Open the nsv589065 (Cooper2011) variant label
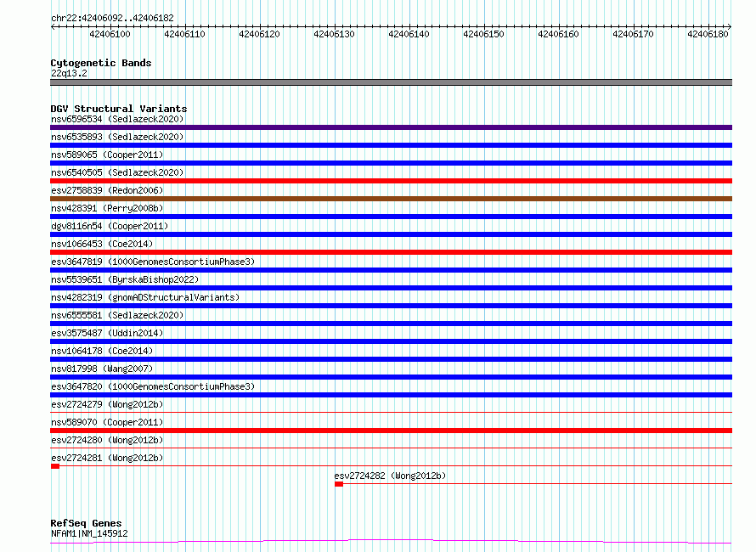 coord(107,155)
